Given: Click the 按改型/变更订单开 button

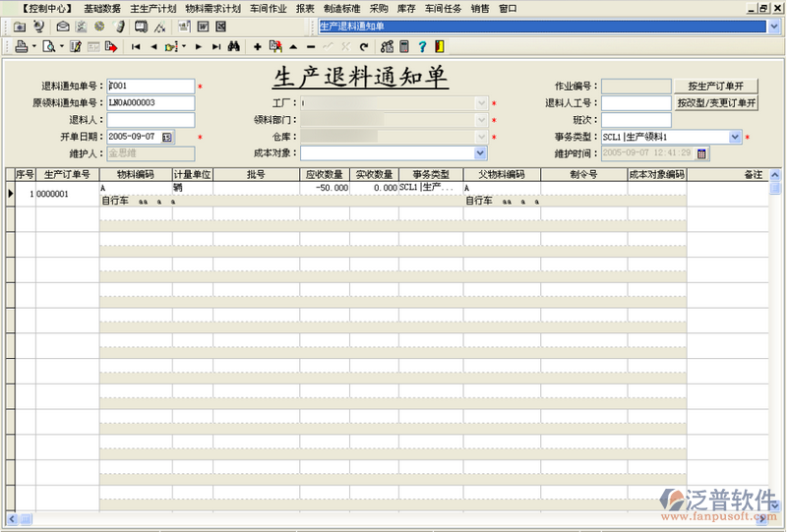Looking at the screenshot, I should click(716, 103).
